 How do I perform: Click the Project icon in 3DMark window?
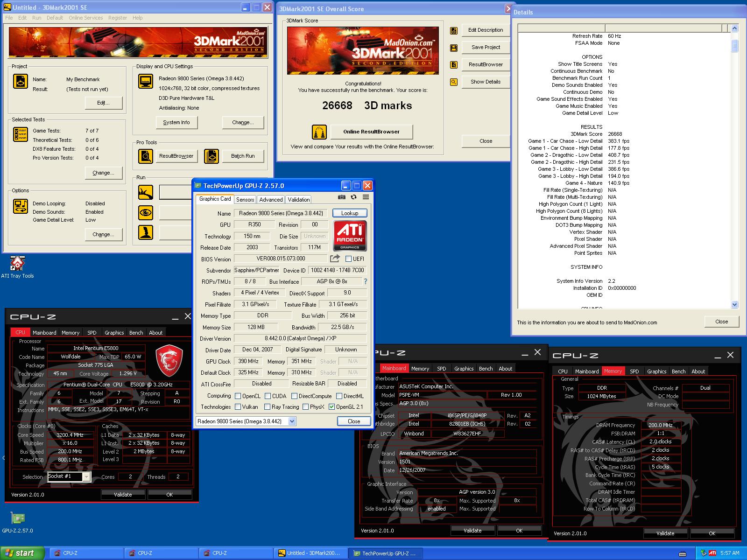pyautogui.click(x=21, y=81)
